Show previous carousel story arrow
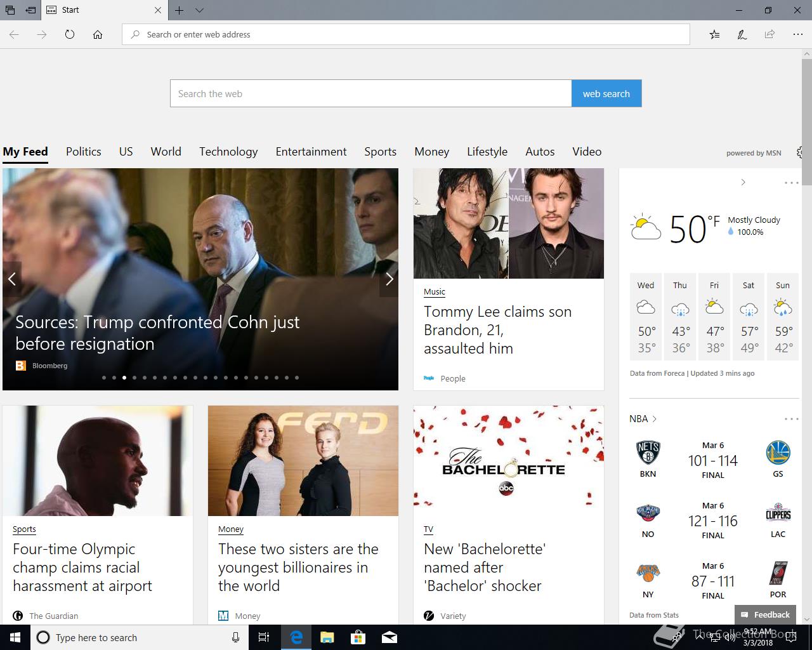The height and width of the screenshot is (650, 812). [x=12, y=279]
